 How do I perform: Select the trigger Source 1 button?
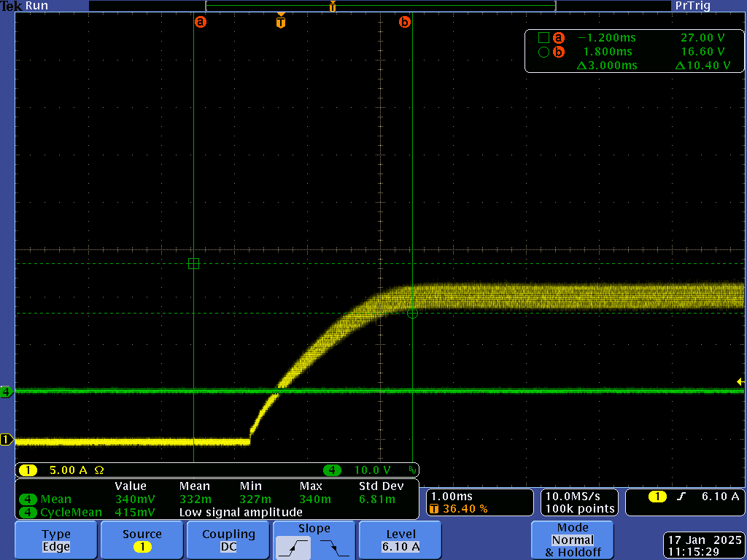pos(142,540)
